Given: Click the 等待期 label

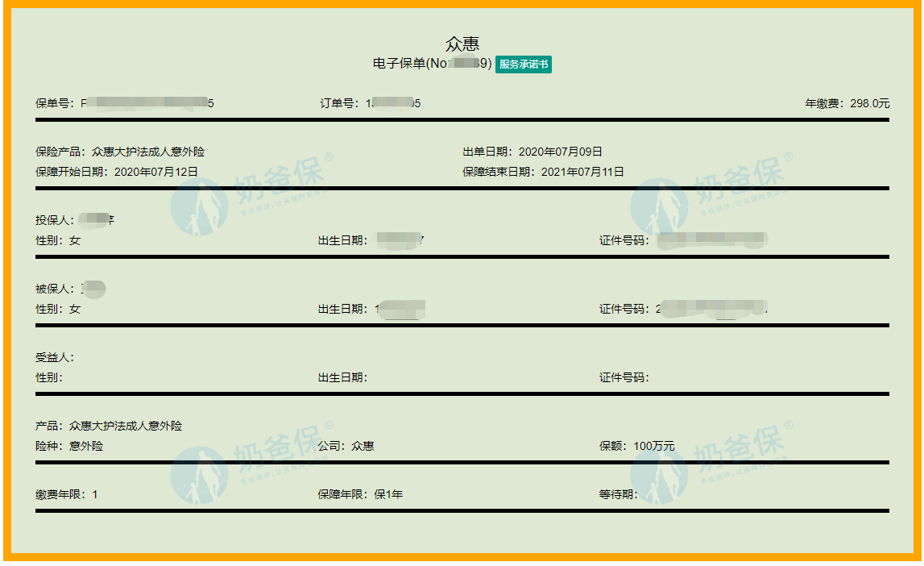Looking at the screenshot, I should [x=619, y=494].
